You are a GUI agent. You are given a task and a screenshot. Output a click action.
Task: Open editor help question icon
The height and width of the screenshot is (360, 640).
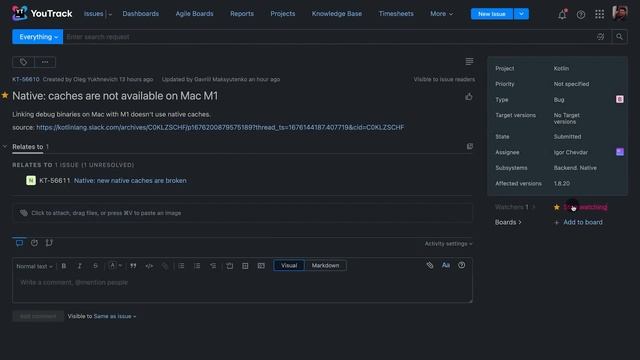tap(462, 265)
